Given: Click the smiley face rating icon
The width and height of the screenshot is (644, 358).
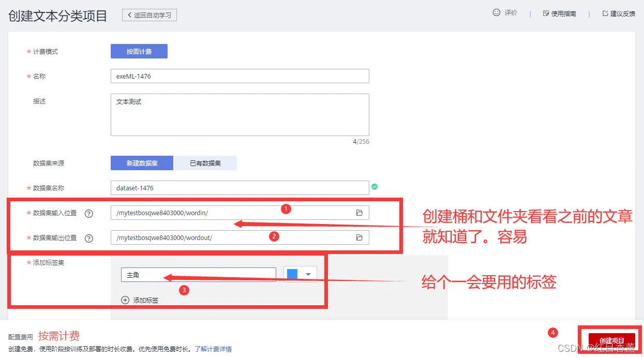Looking at the screenshot, I should (x=497, y=12).
